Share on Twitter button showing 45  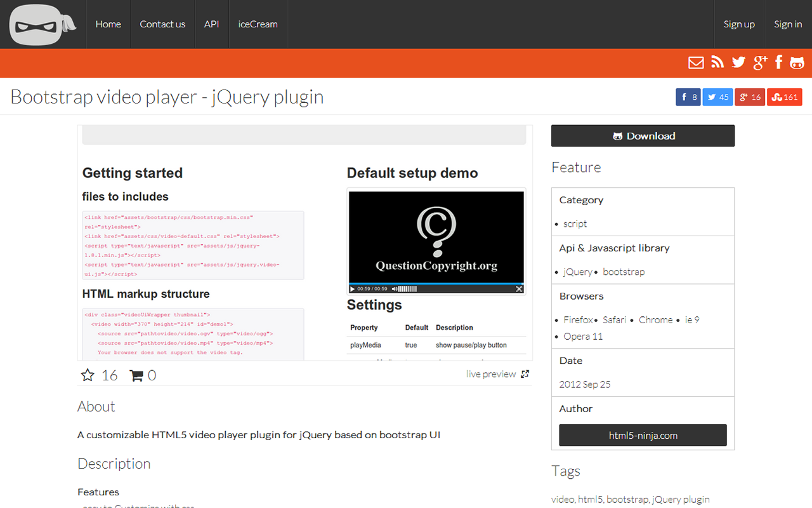[717, 97]
